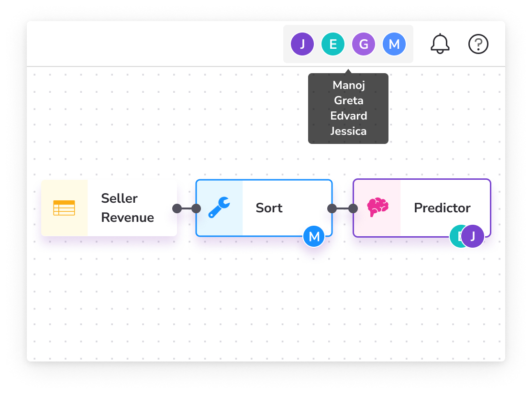Select Greta's violet G avatar in header

pos(364,44)
